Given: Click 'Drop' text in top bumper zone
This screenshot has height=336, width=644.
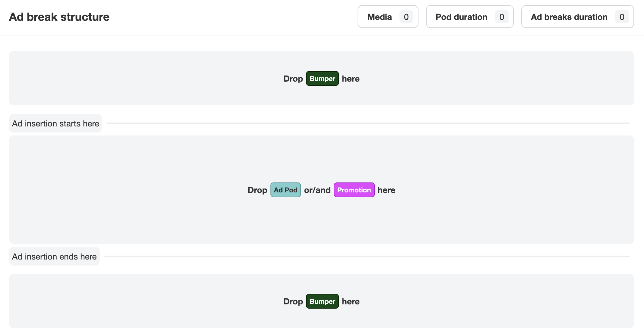Looking at the screenshot, I should (x=293, y=79).
